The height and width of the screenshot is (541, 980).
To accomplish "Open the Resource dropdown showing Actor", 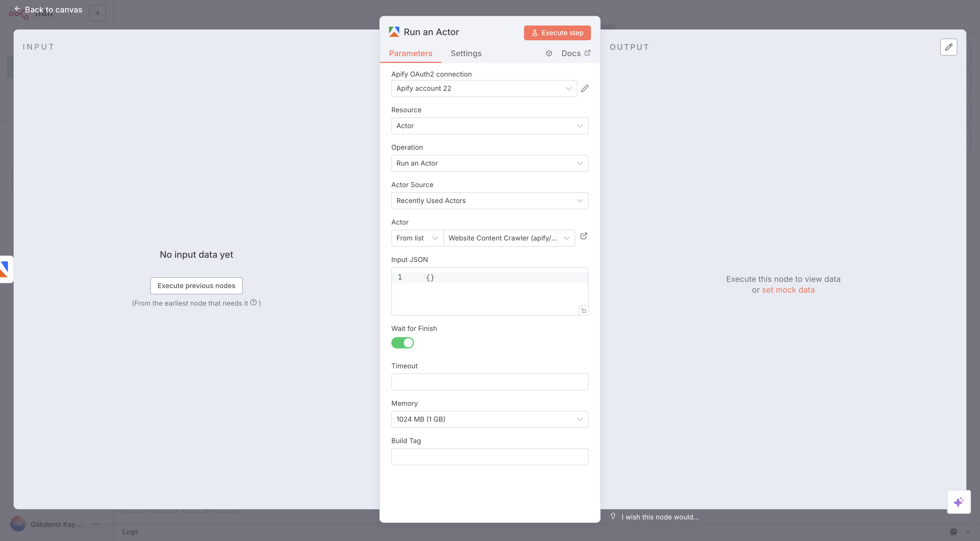I will [490, 126].
